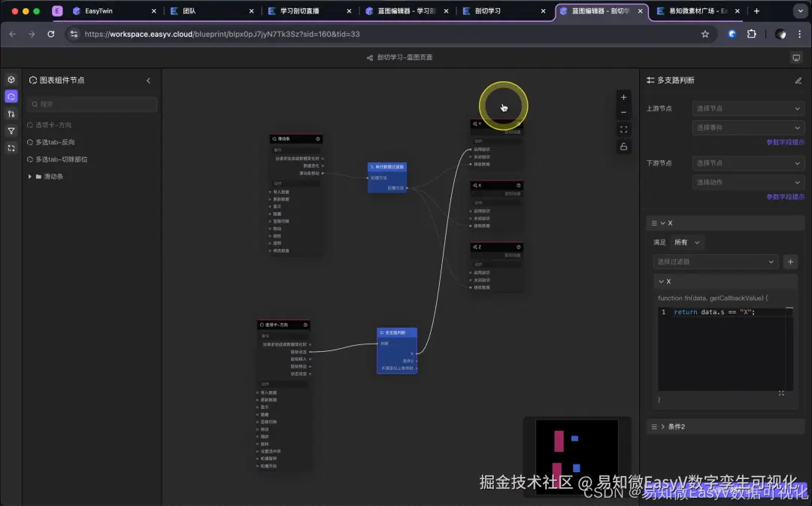Click the lower 参数字段提示 link
Viewport: 812px width, 506px height.
point(785,197)
